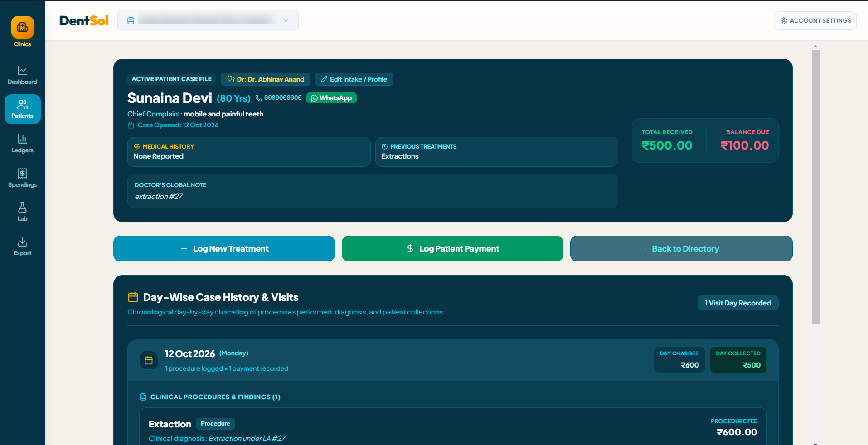The height and width of the screenshot is (445, 868).
Task: Click the DentSol logo
Action: tap(84, 21)
